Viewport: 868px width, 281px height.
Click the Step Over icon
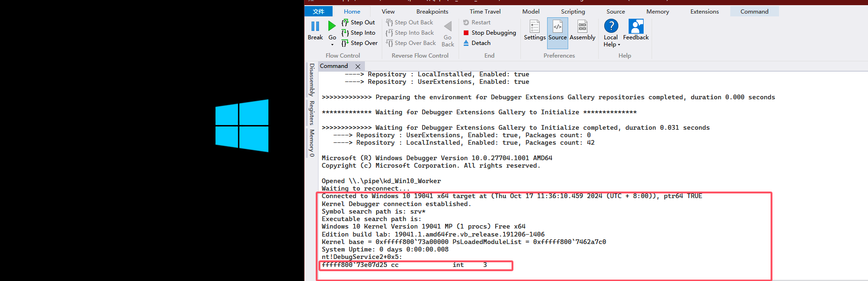tap(345, 43)
